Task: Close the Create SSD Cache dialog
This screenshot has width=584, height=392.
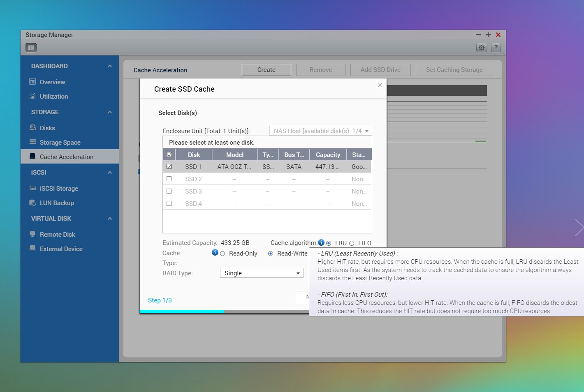Action: [x=380, y=85]
